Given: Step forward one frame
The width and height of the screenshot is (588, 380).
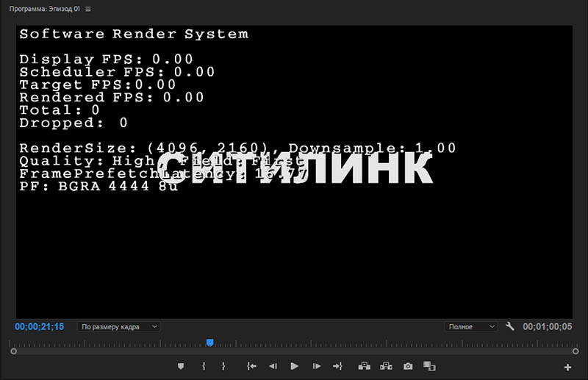Looking at the screenshot, I should tap(317, 366).
